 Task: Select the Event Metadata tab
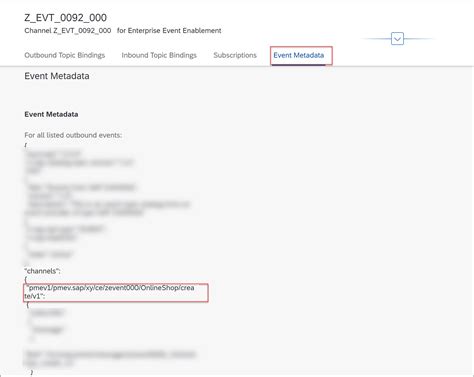click(x=299, y=55)
